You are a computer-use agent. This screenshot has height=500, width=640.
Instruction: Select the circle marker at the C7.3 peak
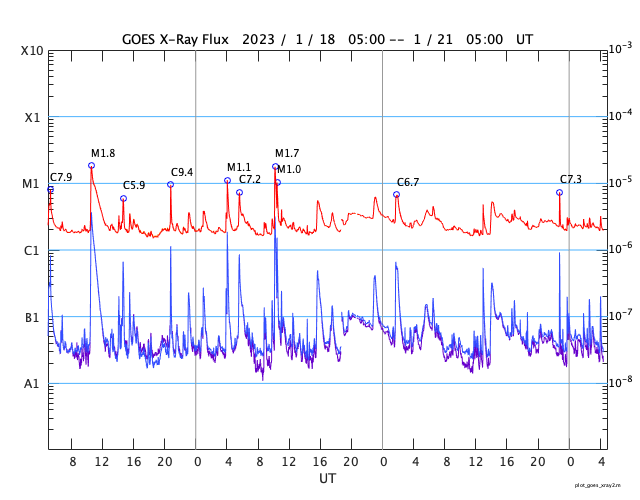[x=559, y=193]
